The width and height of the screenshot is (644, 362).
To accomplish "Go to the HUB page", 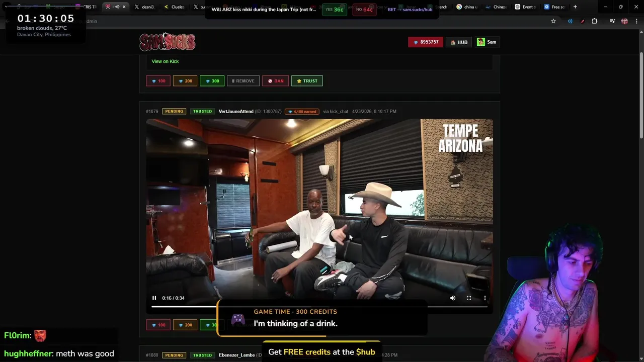I will 459,42.
